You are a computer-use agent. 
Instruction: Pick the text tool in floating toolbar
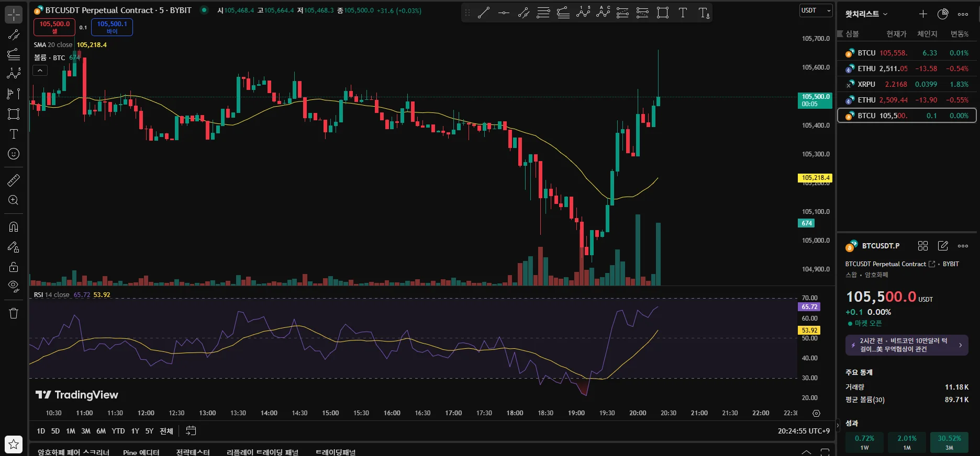coord(683,13)
